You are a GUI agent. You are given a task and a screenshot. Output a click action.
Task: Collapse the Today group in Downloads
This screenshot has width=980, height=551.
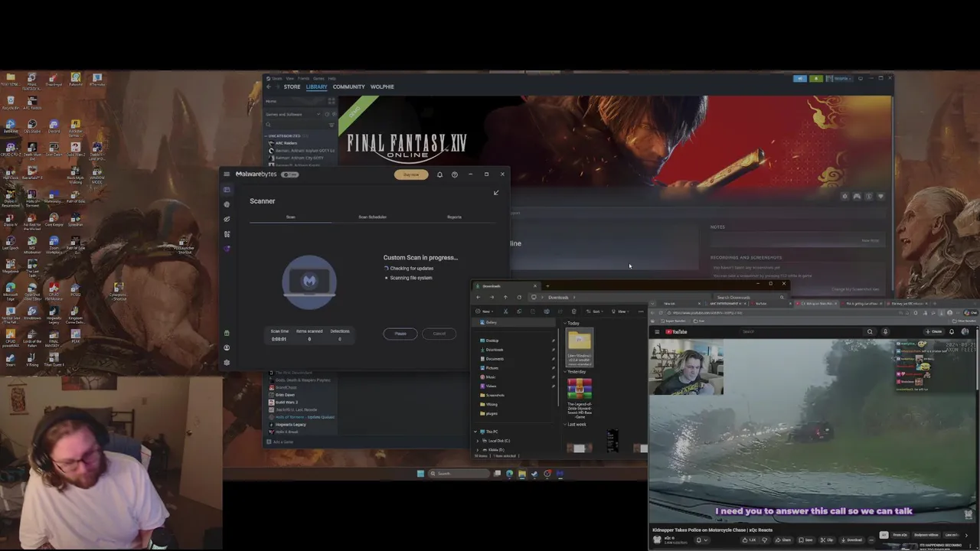tap(565, 324)
